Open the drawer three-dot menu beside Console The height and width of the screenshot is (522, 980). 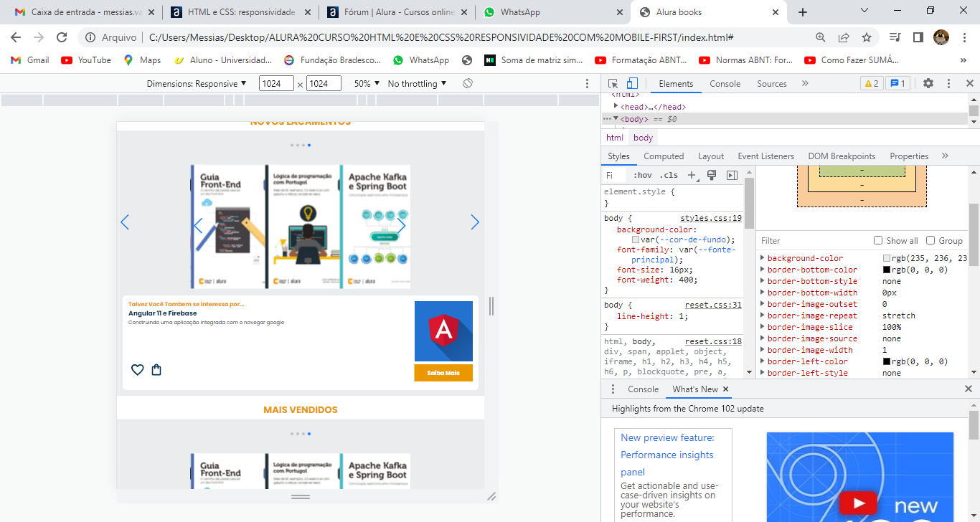click(613, 389)
